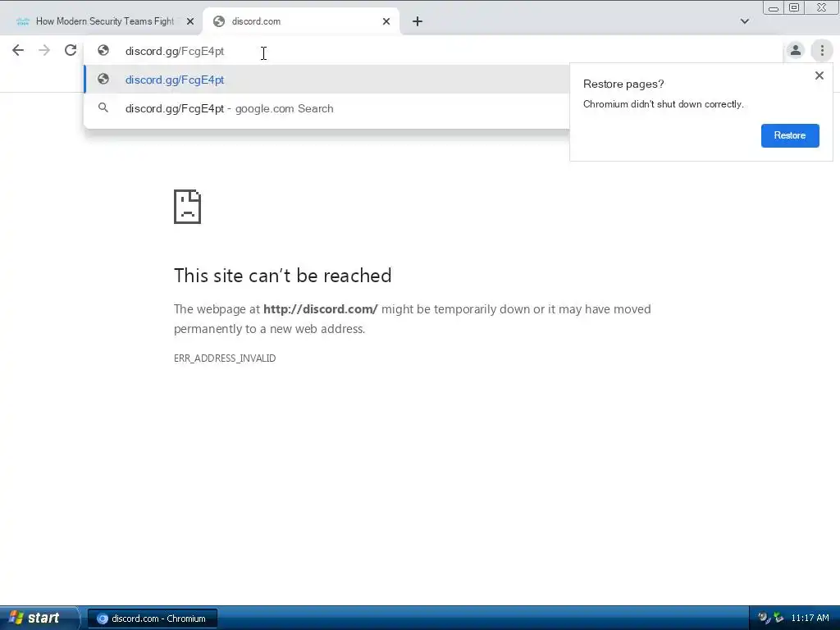Reload the current page
The image size is (840, 630).
[x=71, y=50]
